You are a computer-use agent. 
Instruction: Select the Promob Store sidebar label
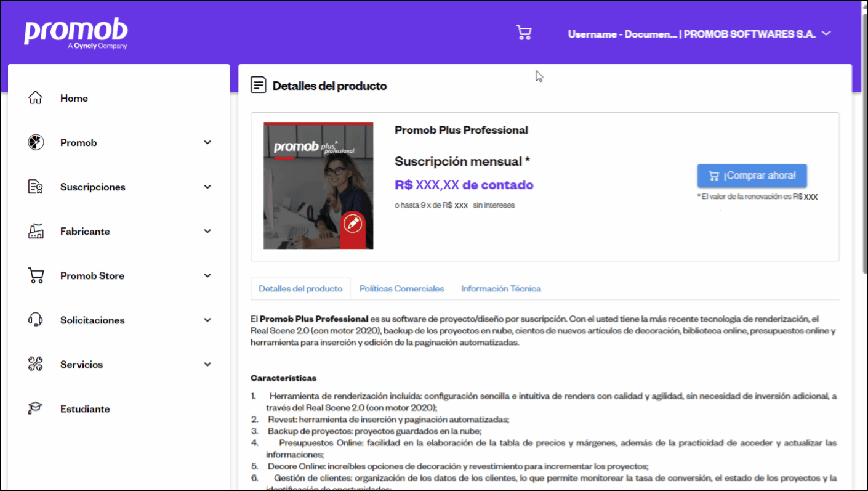pos(92,275)
